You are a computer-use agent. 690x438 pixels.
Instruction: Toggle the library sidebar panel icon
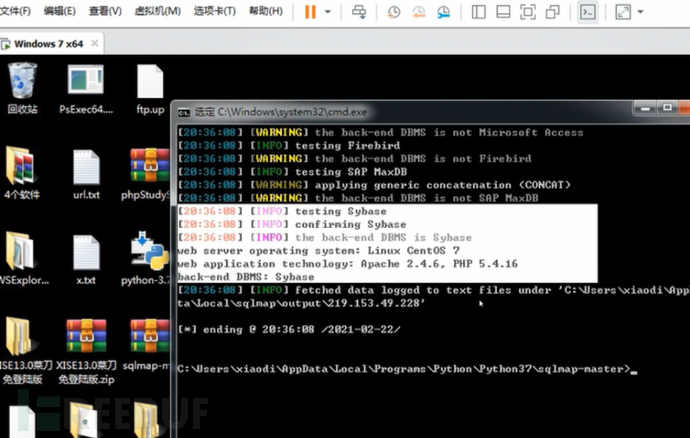pyautogui.click(x=478, y=12)
